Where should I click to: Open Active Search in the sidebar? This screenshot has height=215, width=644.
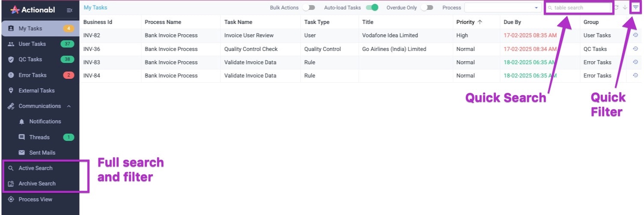pyautogui.click(x=39, y=168)
